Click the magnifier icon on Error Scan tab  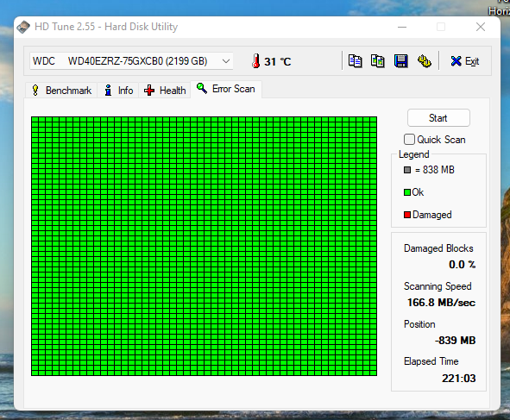tap(202, 88)
